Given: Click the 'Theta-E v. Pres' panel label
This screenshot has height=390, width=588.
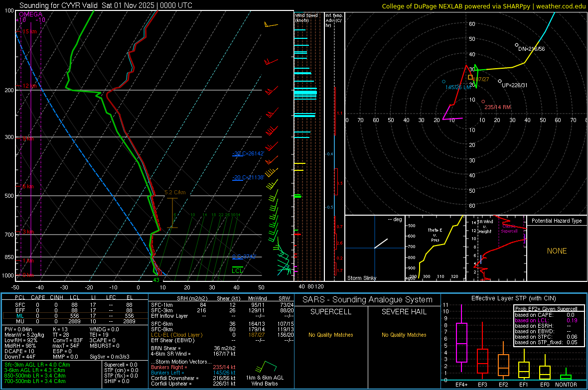Looking at the screenshot, I should (x=435, y=235).
